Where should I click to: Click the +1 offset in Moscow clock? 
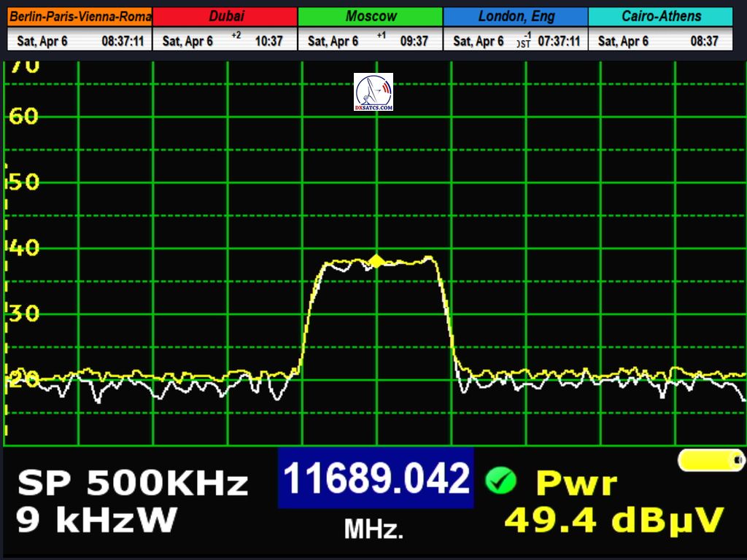point(381,36)
